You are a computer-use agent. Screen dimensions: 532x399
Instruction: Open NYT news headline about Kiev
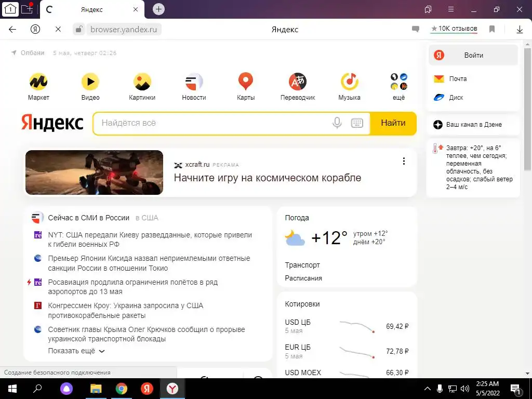click(150, 240)
